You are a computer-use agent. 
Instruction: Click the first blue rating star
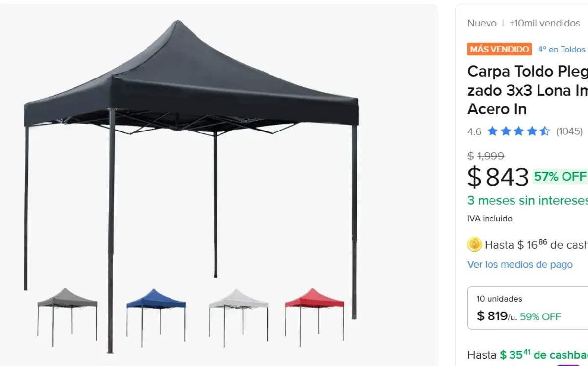(493, 131)
